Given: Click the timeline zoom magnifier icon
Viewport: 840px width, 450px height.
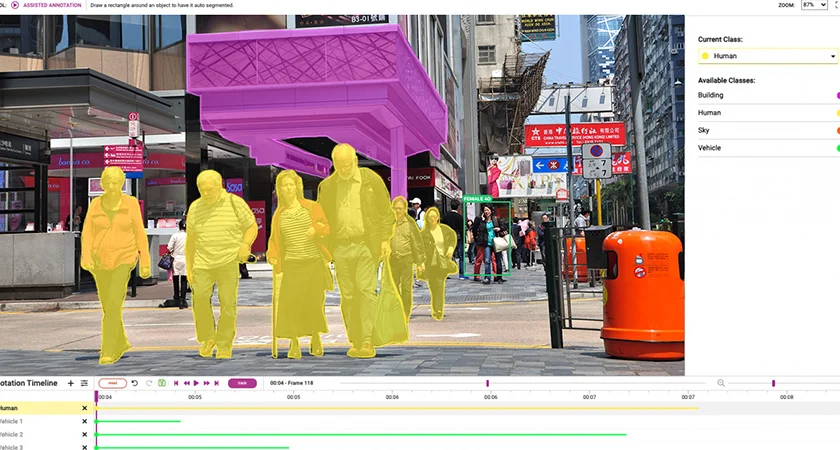Looking at the screenshot, I should point(721,383).
